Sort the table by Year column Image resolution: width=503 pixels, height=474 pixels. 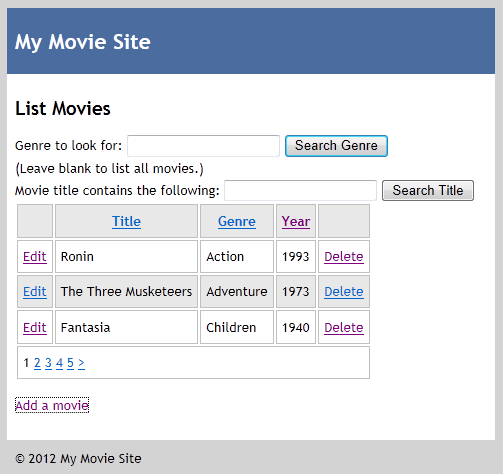296,221
